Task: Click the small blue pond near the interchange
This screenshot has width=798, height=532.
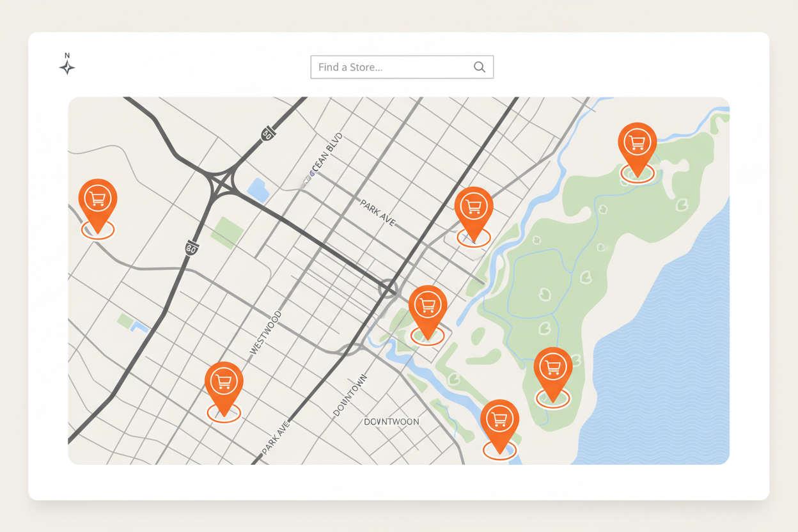Action: [258, 189]
